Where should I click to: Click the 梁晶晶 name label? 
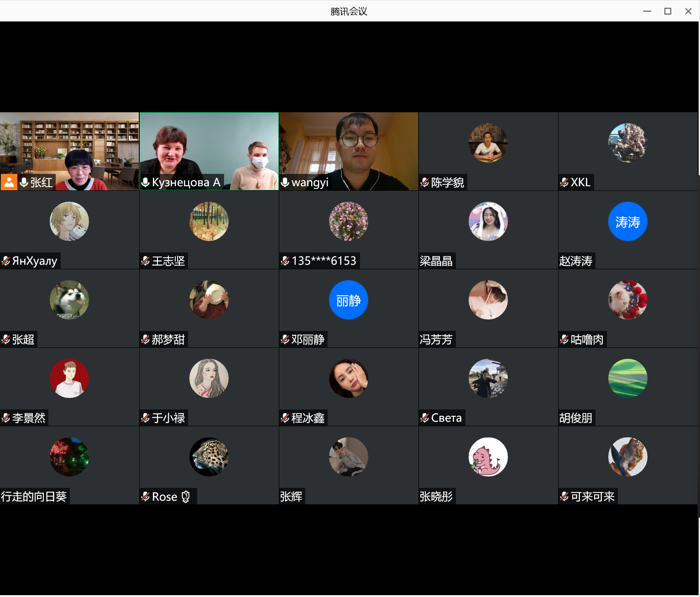[x=436, y=261]
